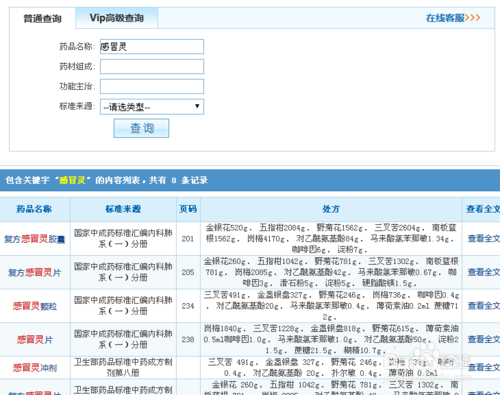Open the 复方感冒灵片 link on page 205
Screen dimensions: 500x395
point(35,272)
